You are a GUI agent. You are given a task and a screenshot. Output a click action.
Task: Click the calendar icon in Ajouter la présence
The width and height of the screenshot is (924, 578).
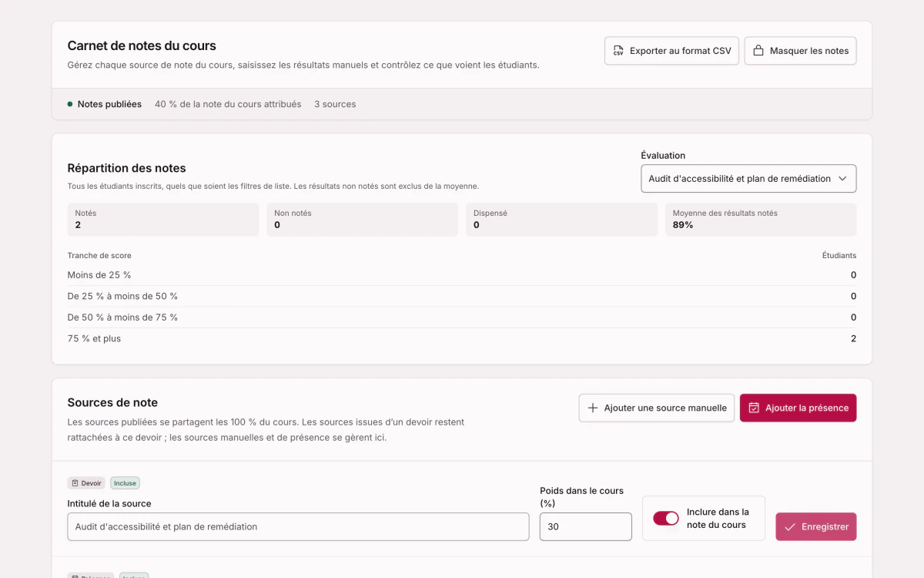tap(754, 408)
